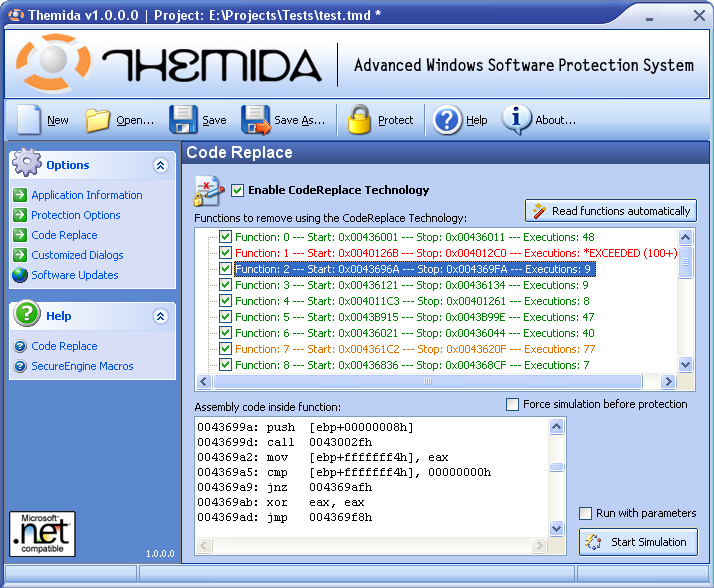Select Function 8 row in list

click(412, 365)
